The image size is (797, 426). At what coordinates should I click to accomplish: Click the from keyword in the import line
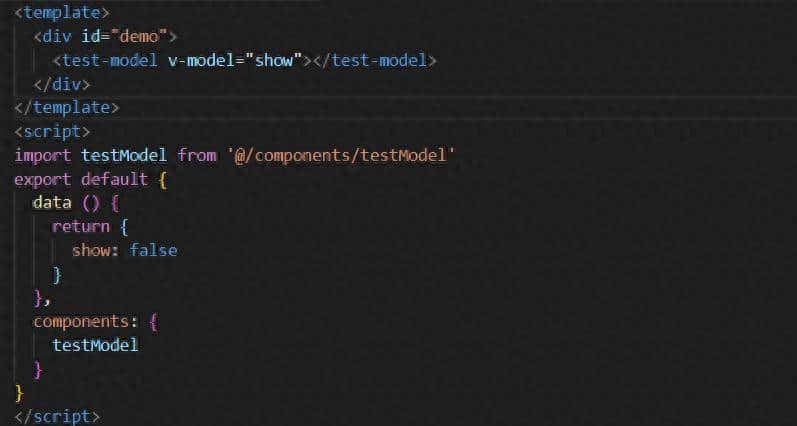[x=196, y=155]
